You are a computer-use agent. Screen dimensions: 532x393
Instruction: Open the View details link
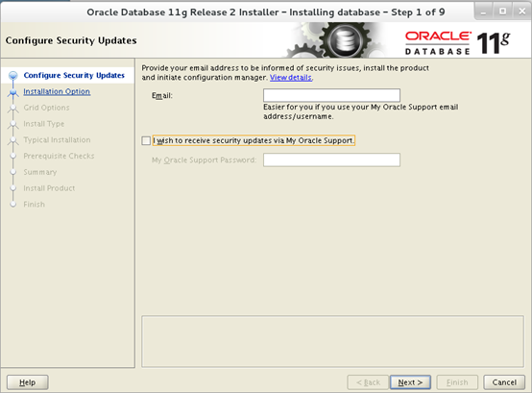click(291, 78)
